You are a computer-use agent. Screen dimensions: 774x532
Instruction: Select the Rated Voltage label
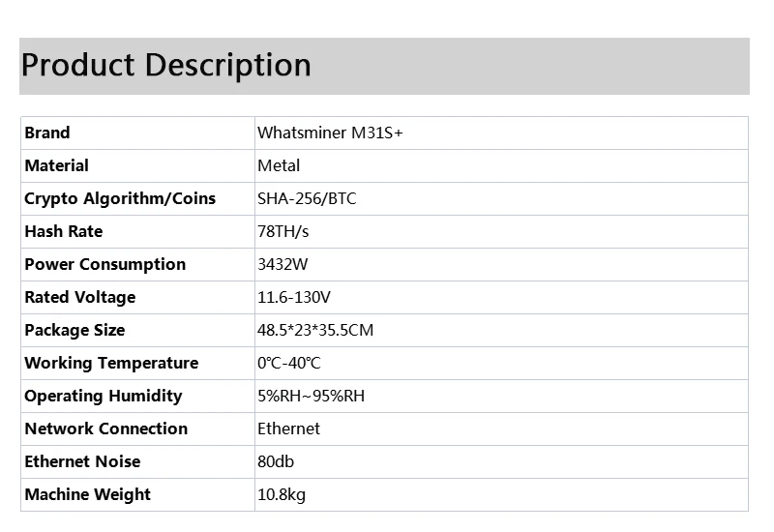pos(80,297)
